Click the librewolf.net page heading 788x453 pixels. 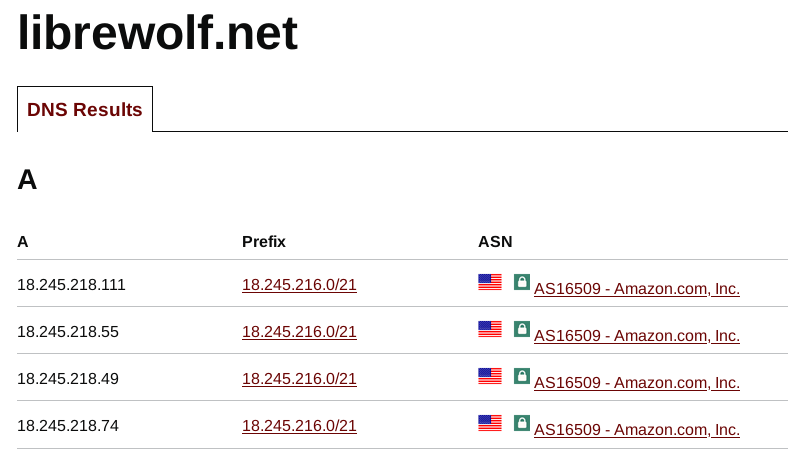pos(158,33)
